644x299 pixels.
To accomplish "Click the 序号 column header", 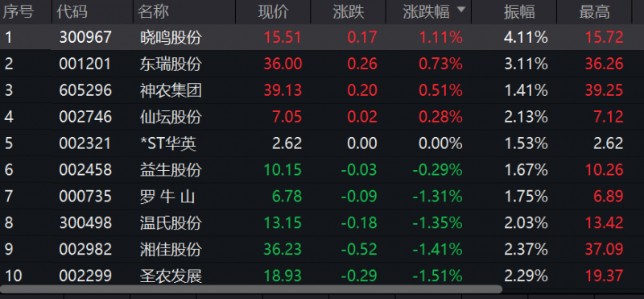I will (19, 12).
